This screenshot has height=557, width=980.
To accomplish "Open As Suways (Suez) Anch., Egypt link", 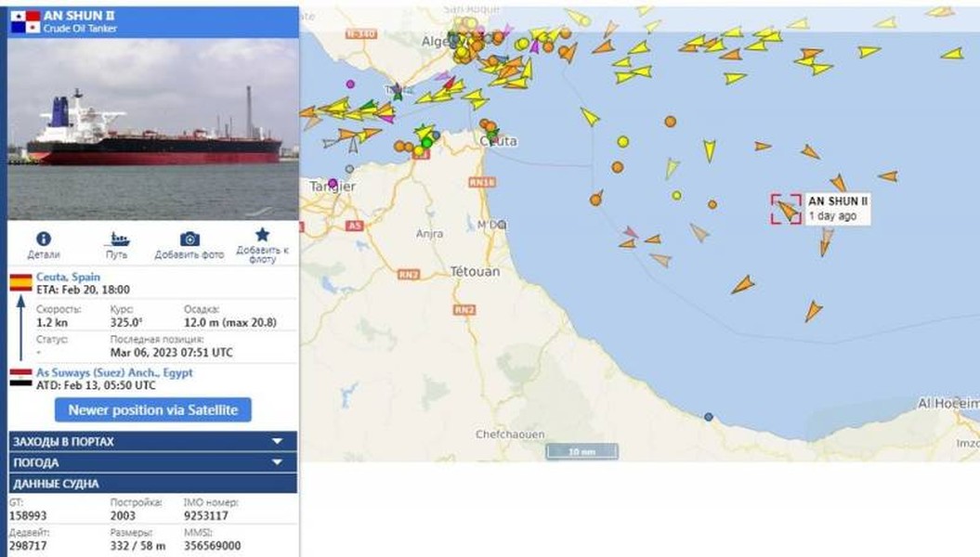I will click(114, 372).
